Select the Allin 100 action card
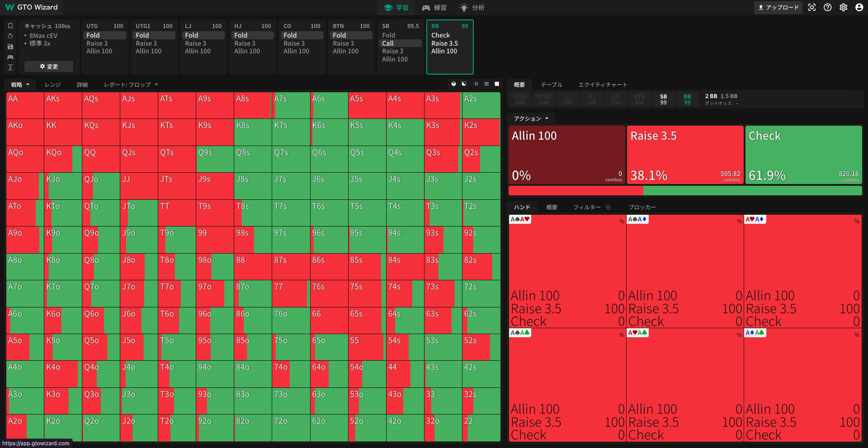This screenshot has height=448, width=868. 567,155
